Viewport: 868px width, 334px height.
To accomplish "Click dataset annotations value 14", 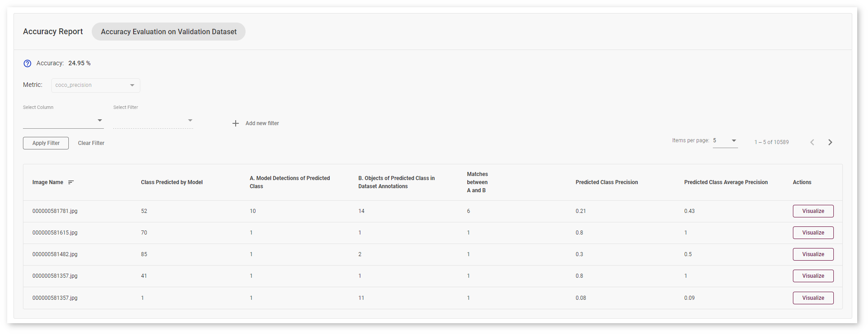I will coord(362,211).
